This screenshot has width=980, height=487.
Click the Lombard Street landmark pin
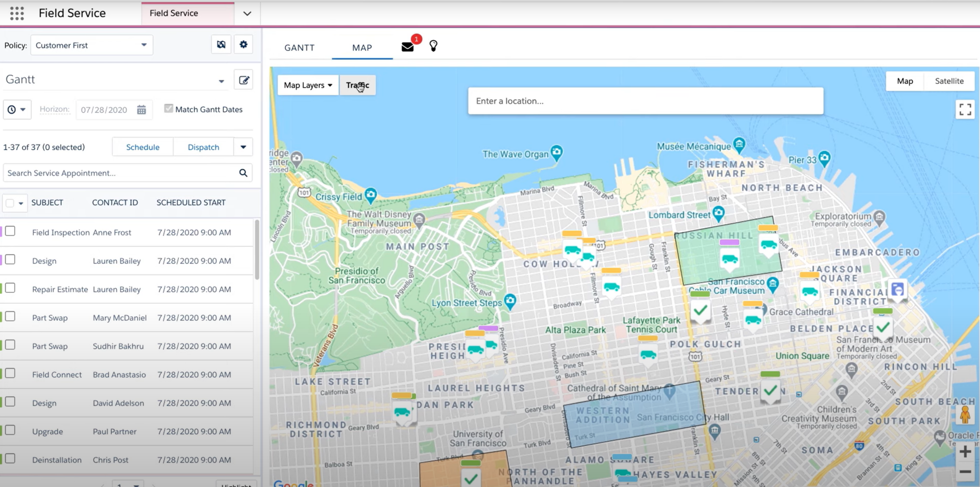click(718, 213)
